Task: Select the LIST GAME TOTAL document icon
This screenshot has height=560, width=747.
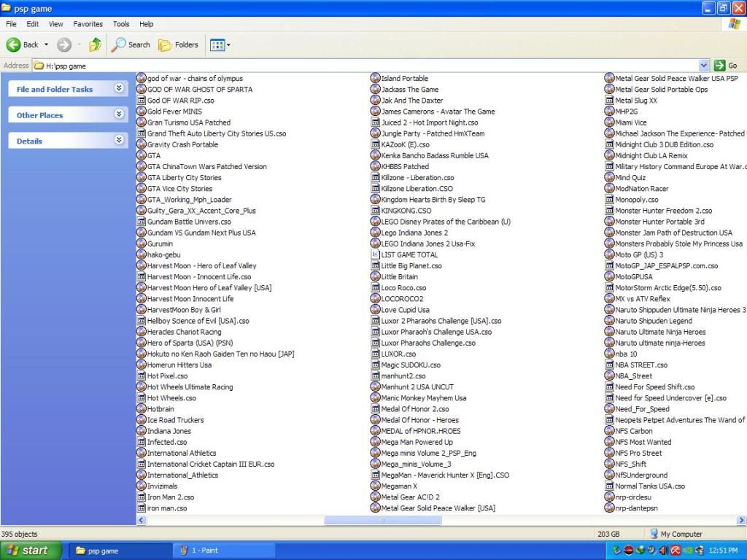Action: tap(375, 254)
